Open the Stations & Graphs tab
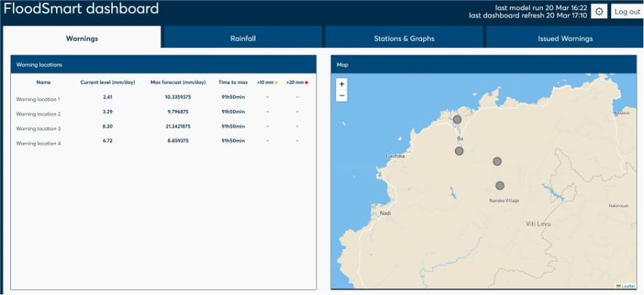644x295 pixels. point(404,38)
